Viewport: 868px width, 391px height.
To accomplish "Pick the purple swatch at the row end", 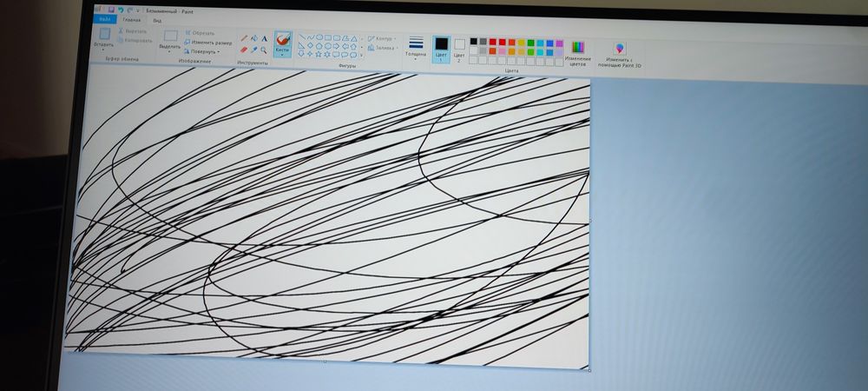I will [559, 43].
